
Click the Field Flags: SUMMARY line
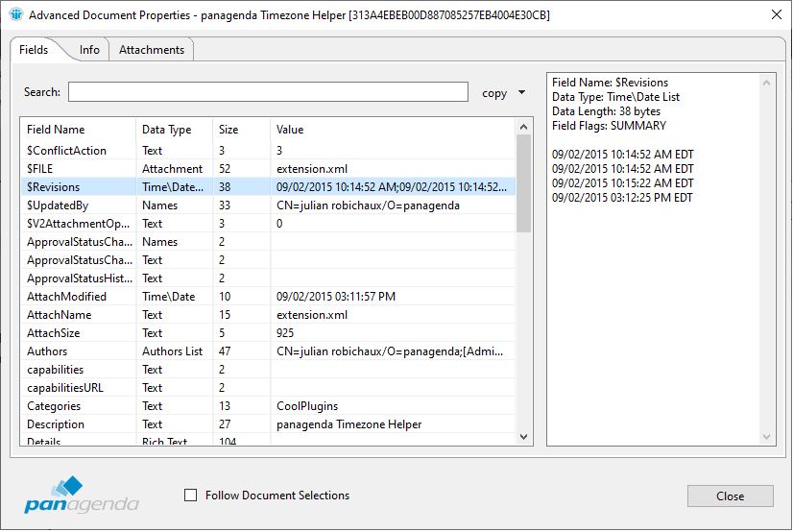click(609, 126)
